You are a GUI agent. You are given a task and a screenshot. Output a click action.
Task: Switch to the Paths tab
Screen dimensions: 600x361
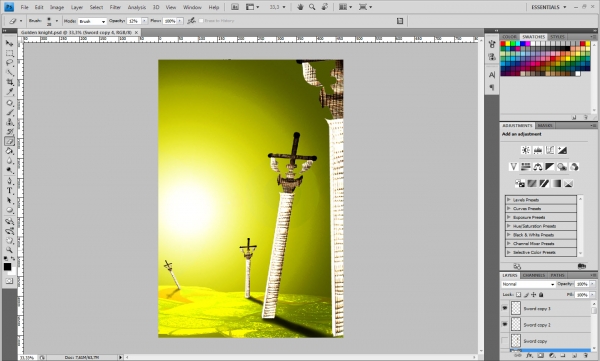(557, 275)
